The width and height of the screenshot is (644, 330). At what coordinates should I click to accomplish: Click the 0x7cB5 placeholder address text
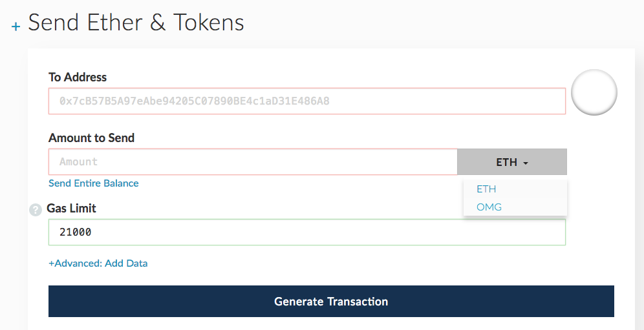tap(194, 101)
